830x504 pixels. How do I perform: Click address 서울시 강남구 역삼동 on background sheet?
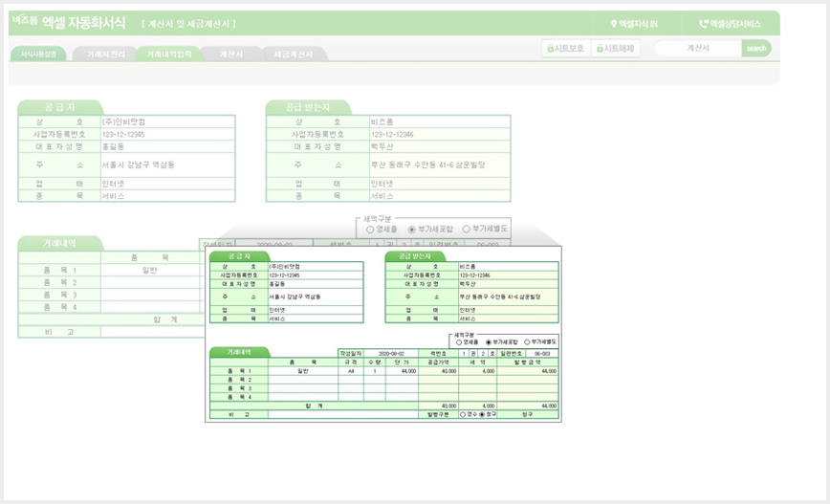point(167,164)
